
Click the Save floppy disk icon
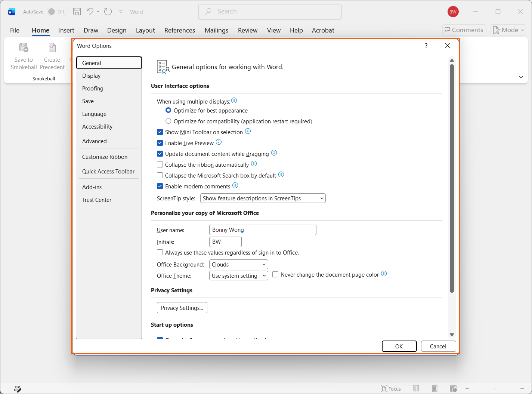coord(77,12)
